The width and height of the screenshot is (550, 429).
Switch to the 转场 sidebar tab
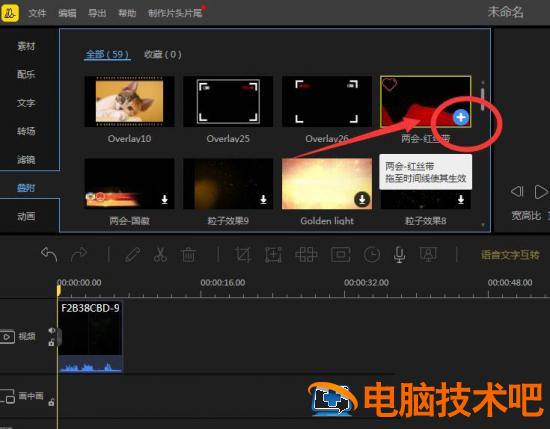click(x=26, y=131)
